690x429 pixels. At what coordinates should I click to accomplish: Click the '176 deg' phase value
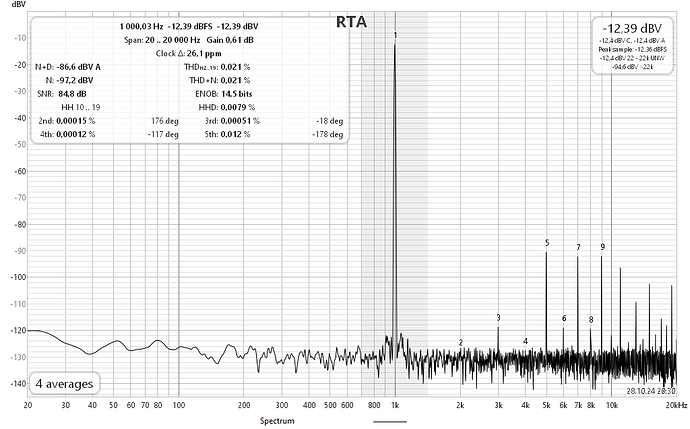(165, 121)
